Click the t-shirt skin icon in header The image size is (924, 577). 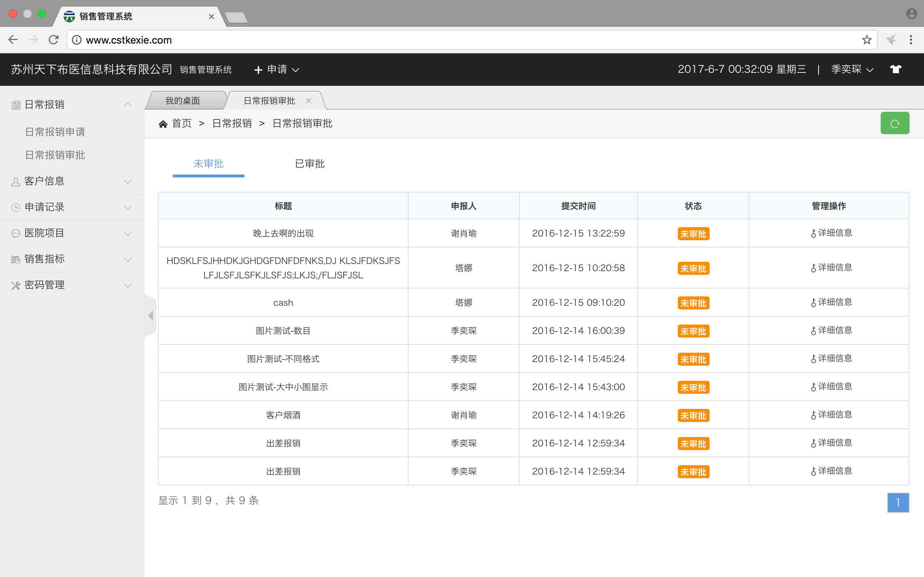pos(895,69)
